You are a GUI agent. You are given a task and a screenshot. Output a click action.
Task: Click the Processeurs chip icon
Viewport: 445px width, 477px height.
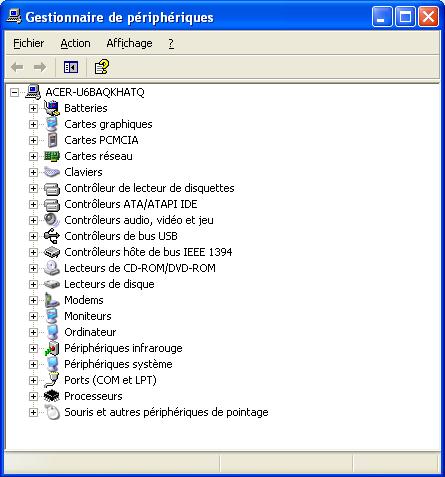[52, 396]
